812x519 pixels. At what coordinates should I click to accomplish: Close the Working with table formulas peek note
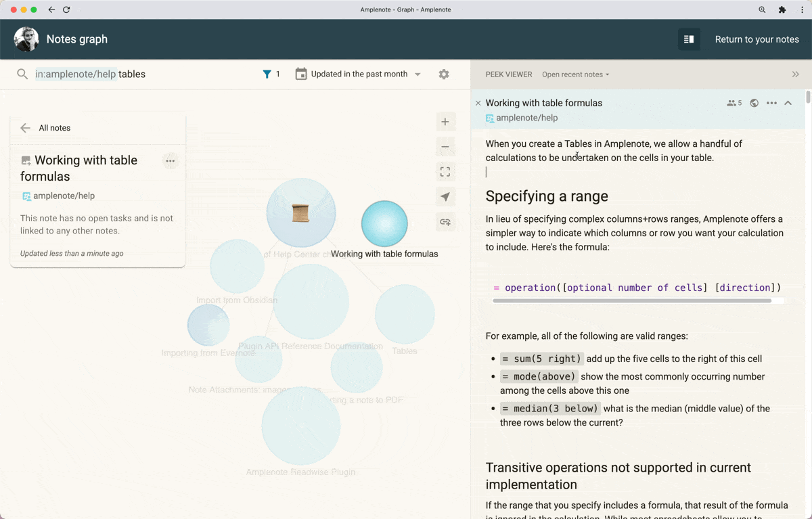point(478,104)
